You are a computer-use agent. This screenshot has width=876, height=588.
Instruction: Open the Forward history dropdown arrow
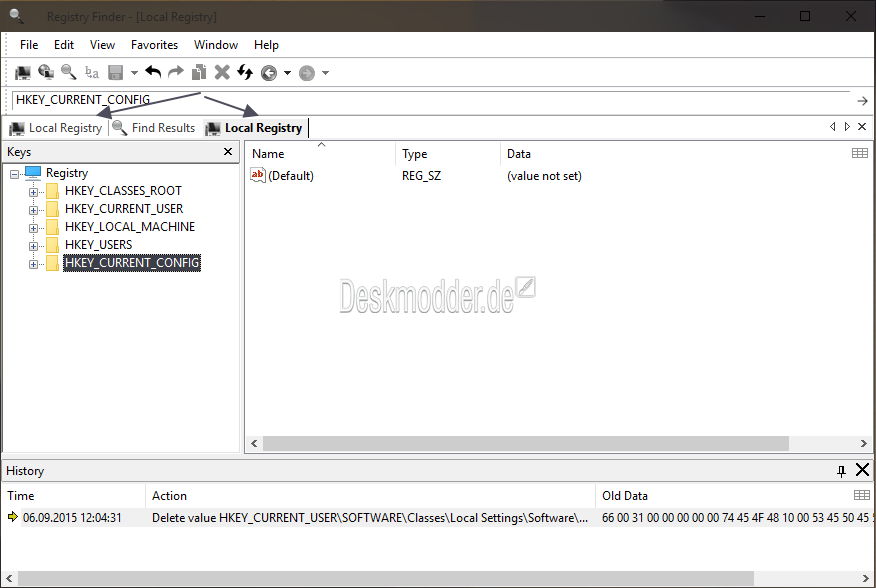coord(325,73)
